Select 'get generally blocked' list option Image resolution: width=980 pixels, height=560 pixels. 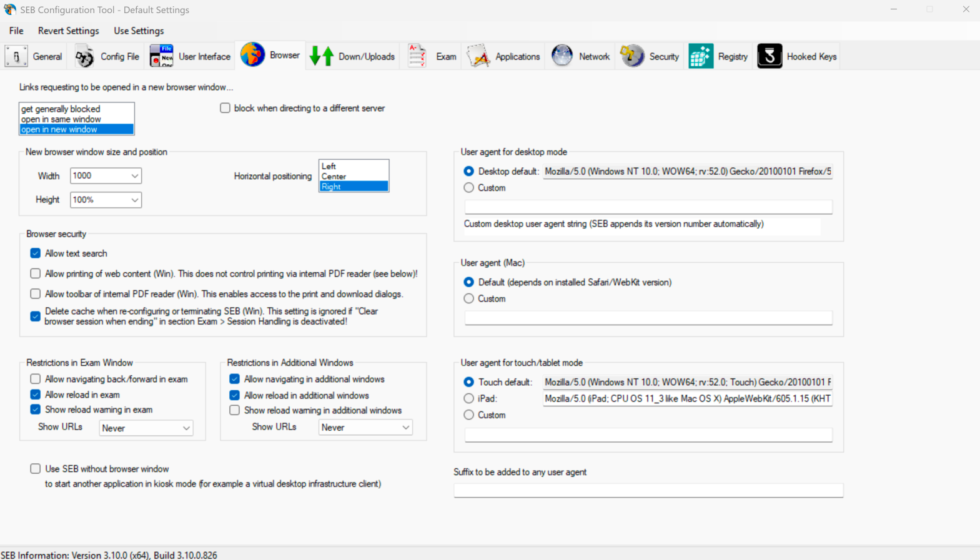61,109
